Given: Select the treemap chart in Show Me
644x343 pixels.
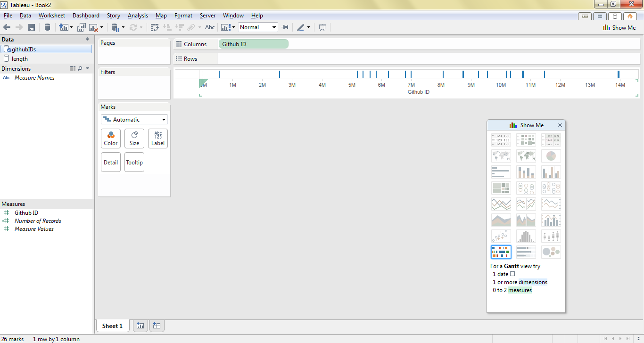Looking at the screenshot, I should click(x=501, y=188).
